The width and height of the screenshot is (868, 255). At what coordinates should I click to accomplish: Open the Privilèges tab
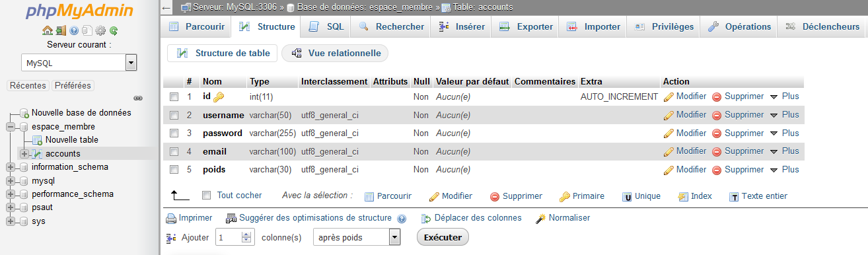[664, 27]
